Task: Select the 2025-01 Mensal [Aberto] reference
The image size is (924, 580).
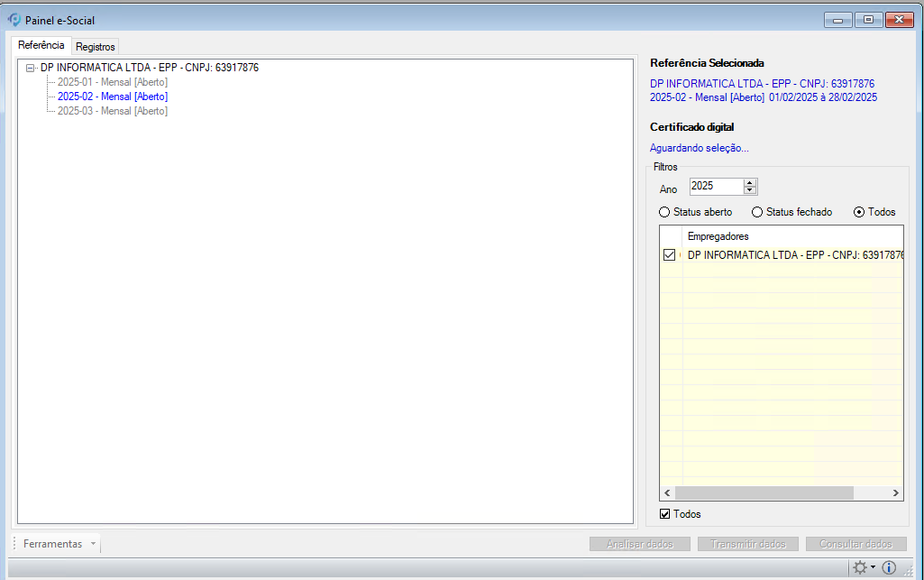Action: click(x=113, y=82)
